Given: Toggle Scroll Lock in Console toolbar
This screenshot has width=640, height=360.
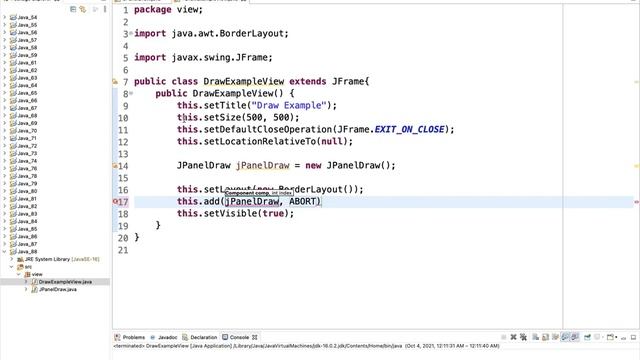Looking at the screenshot, I should [x=545, y=337].
